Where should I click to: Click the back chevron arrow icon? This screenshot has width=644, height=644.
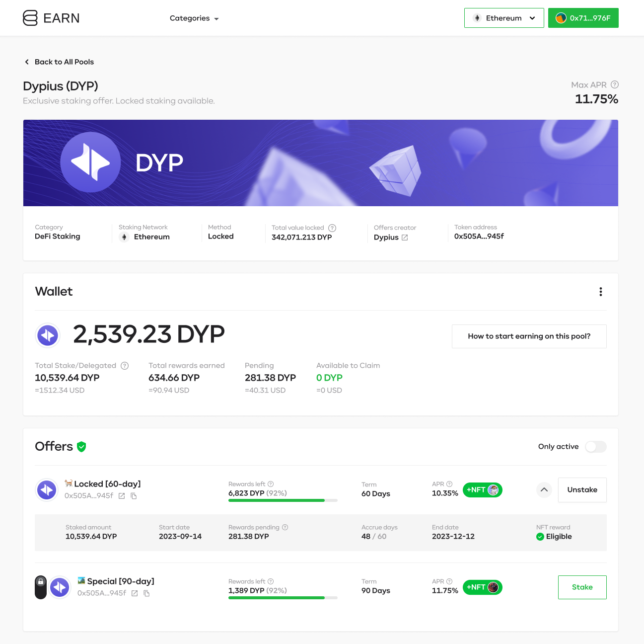pos(27,62)
